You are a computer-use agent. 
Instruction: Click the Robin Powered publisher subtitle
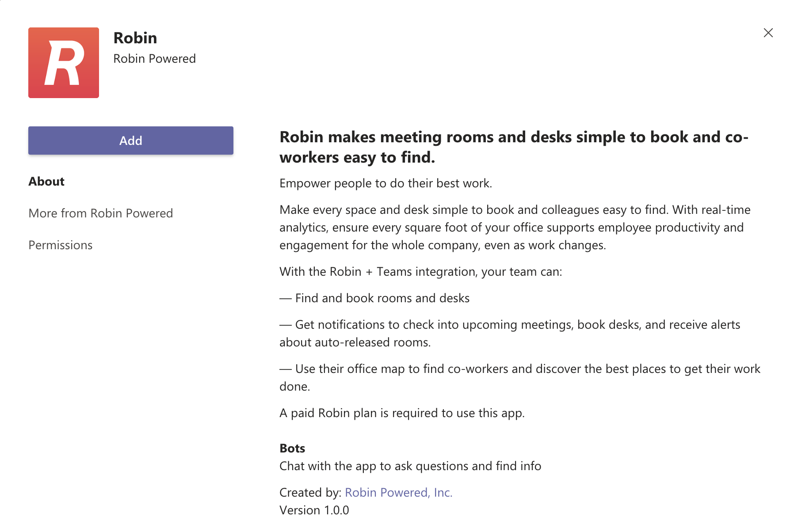tap(154, 59)
